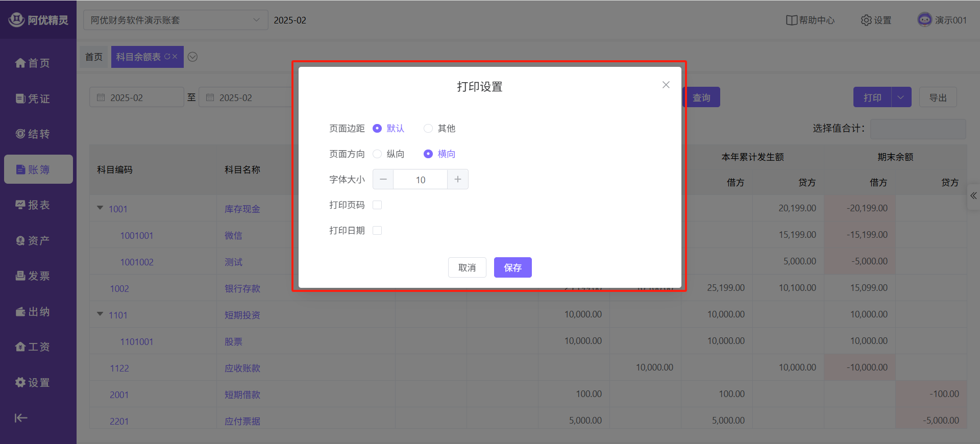Open the Help Center book icon
980x444 pixels.
pyautogui.click(x=791, y=20)
